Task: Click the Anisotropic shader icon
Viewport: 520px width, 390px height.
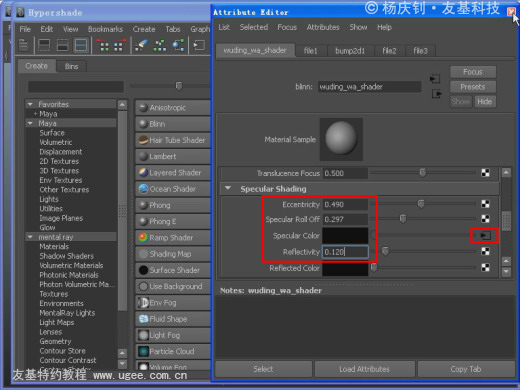Action: tap(143, 107)
